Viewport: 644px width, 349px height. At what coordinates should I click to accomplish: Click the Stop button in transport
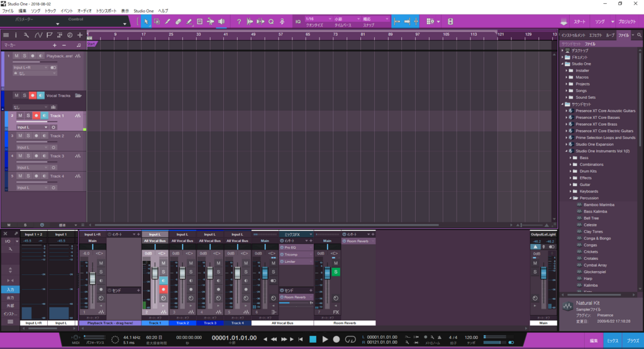tap(313, 339)
